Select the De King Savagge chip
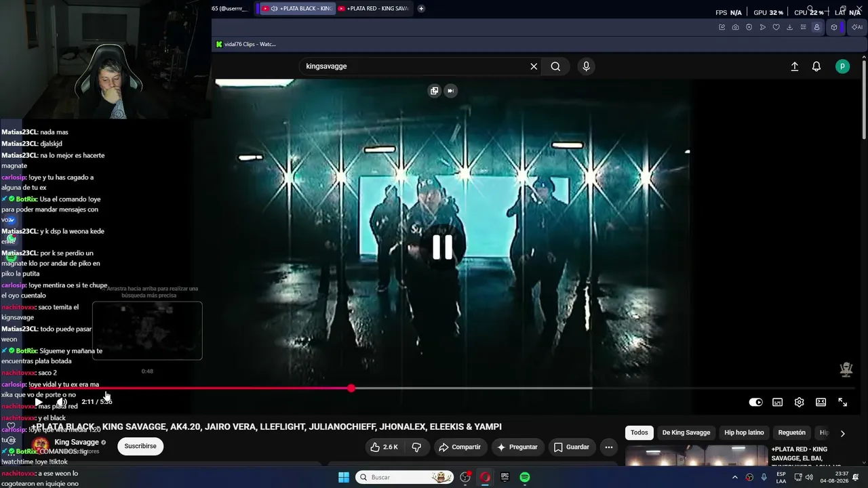This screenshot has height=488, width=868. click(686, 432)
